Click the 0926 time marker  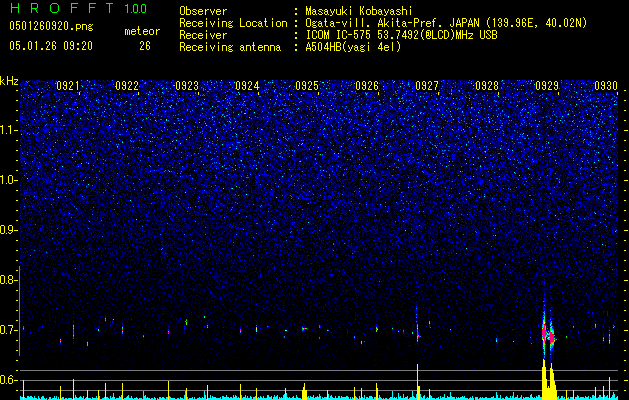click(x=367, y=85)
